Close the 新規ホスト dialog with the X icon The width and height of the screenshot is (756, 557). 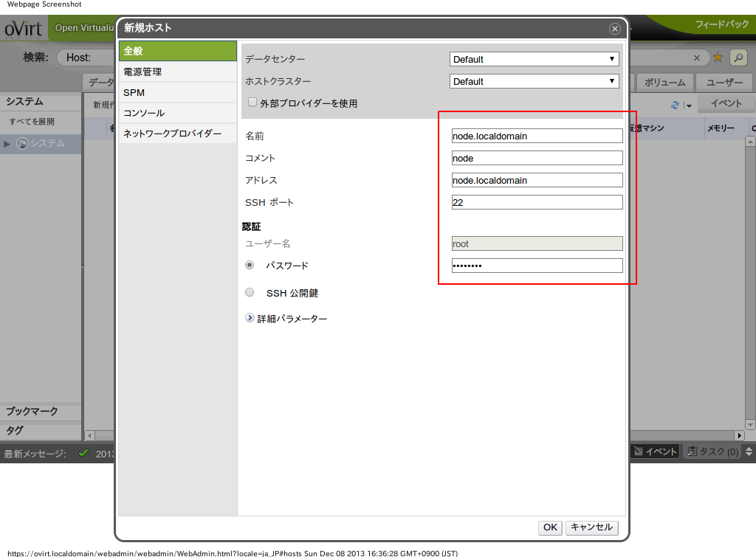[x=614, y=29]
